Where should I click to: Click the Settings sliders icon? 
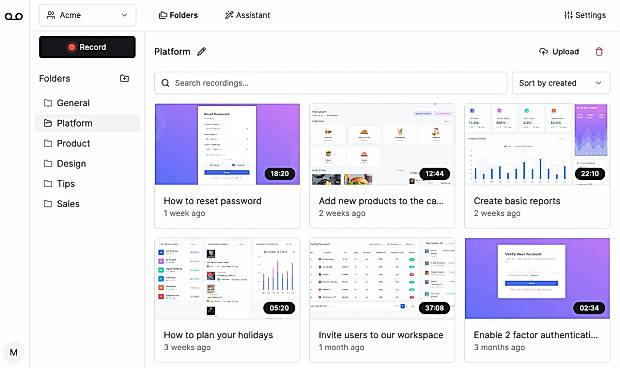coord(568,15)
